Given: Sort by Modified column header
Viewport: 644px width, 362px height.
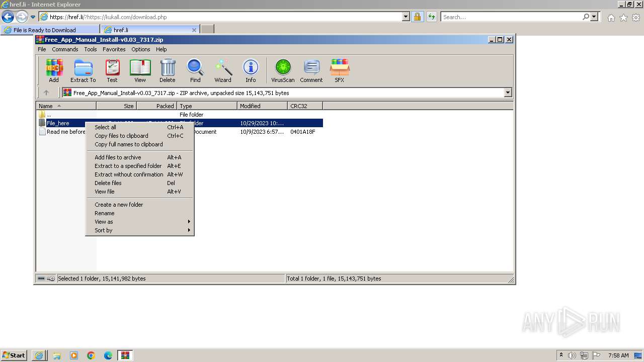Looking at the screenshot, I should pyautogui.click(x=263, y=106).
